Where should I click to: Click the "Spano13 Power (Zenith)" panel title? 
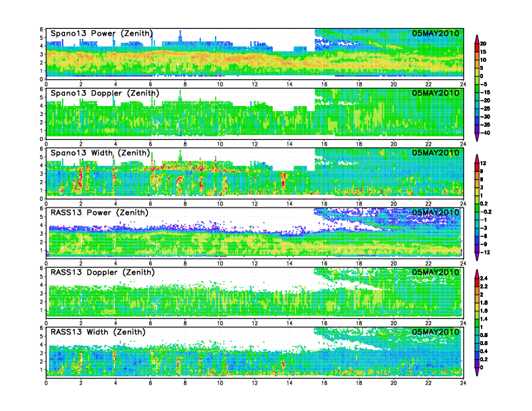tap(101, 34)
